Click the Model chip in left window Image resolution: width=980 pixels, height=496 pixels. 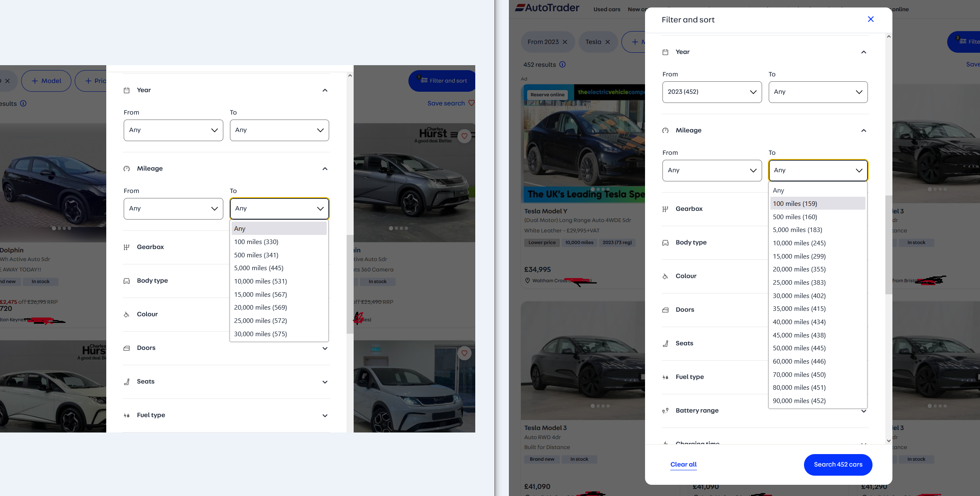tap(46, 81)
